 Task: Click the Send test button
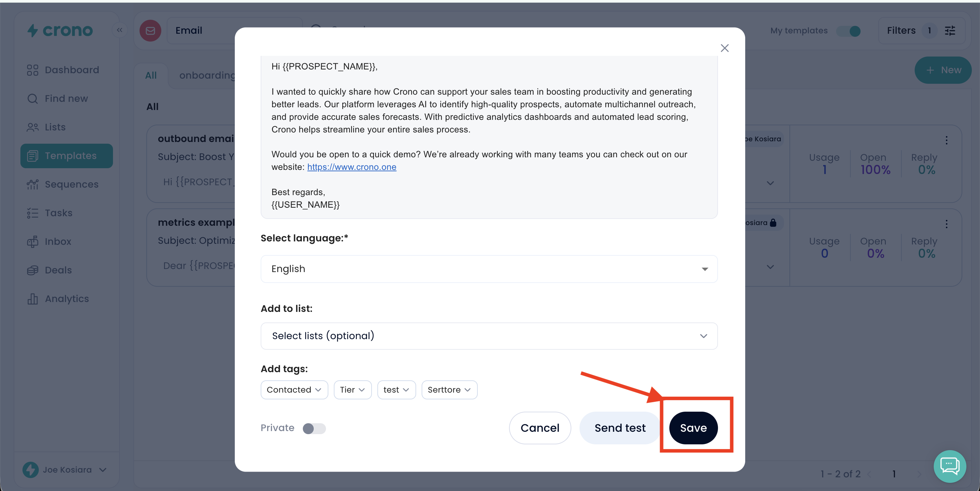[x=620, y=428]
